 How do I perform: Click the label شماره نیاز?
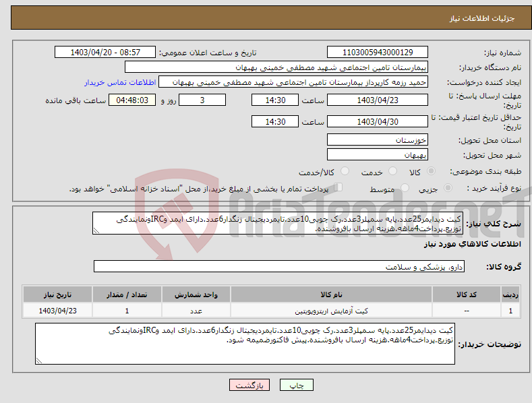tap(502, 53)
